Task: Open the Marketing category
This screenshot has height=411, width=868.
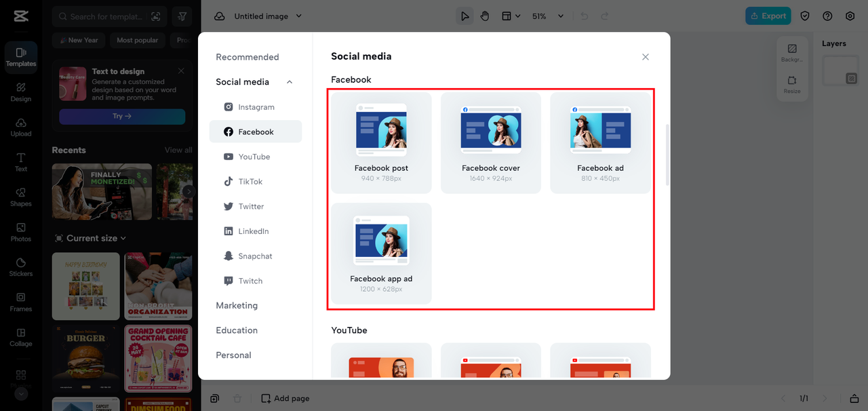Action: pos(237,305)
